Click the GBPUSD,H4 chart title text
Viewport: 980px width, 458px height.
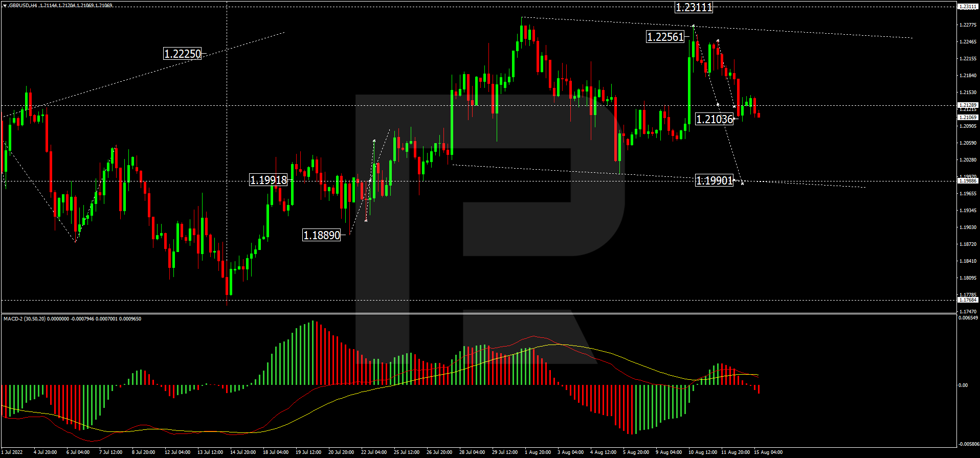23,6
